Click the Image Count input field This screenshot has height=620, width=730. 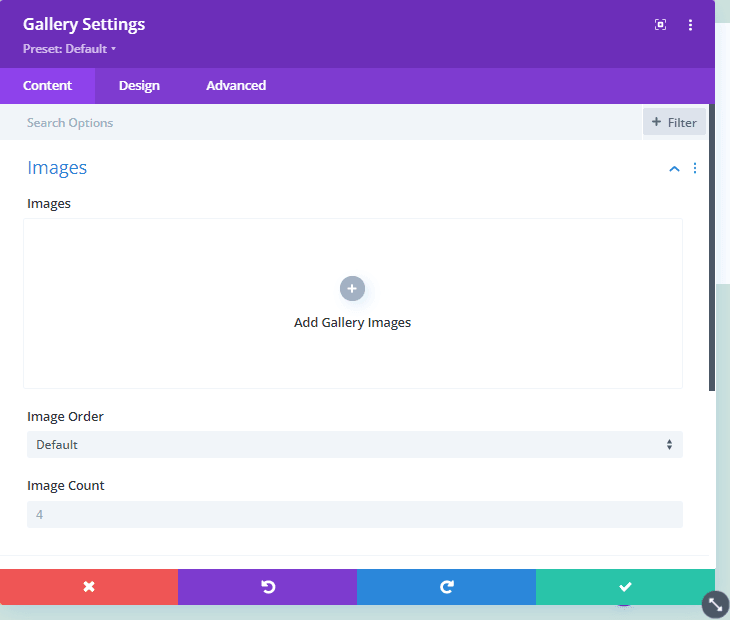[353, 515]
